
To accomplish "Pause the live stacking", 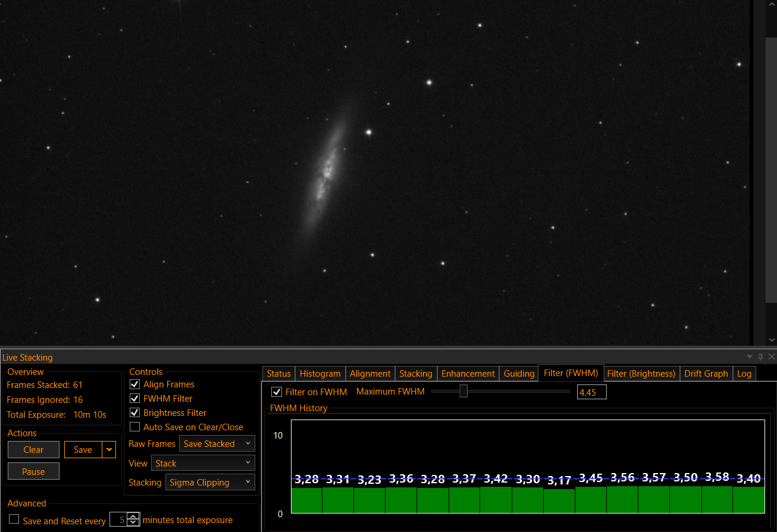I will tap(33, 472).
